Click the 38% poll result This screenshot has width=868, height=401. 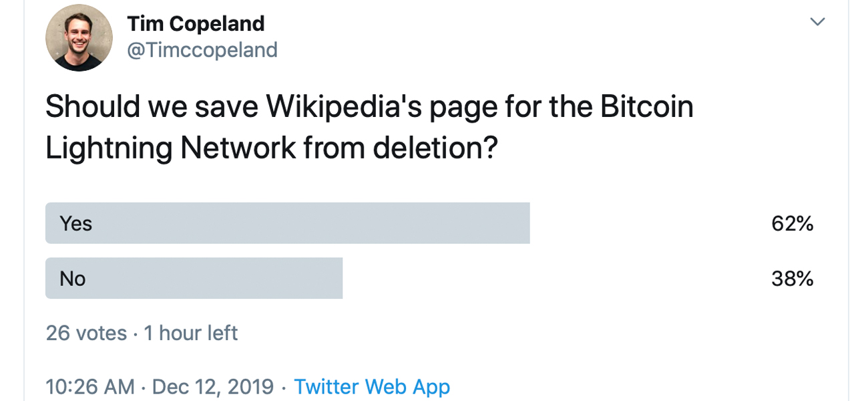pos(792,279)
